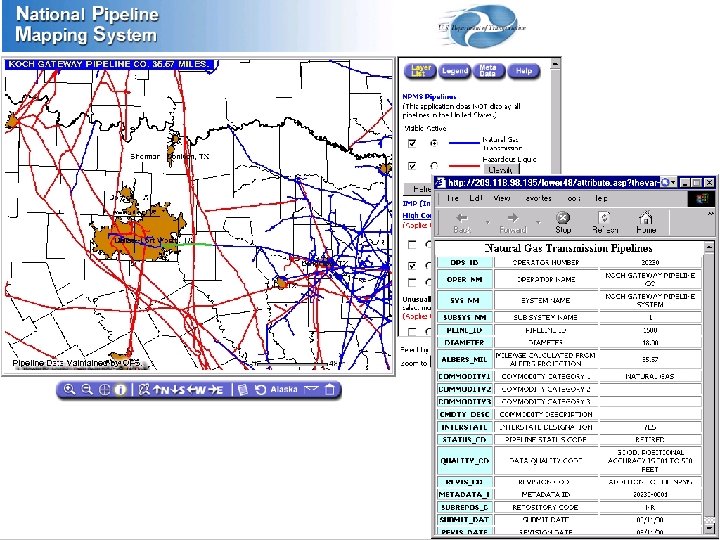
Task: Open the Layer List panel
Action: point(420,71)
